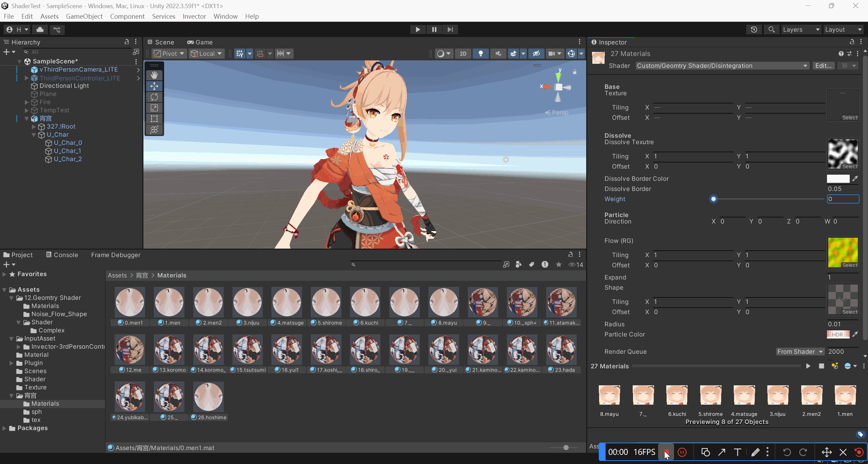
Task: Open Render Queue From Shader dropdown
Action: [x=800, y=352]
